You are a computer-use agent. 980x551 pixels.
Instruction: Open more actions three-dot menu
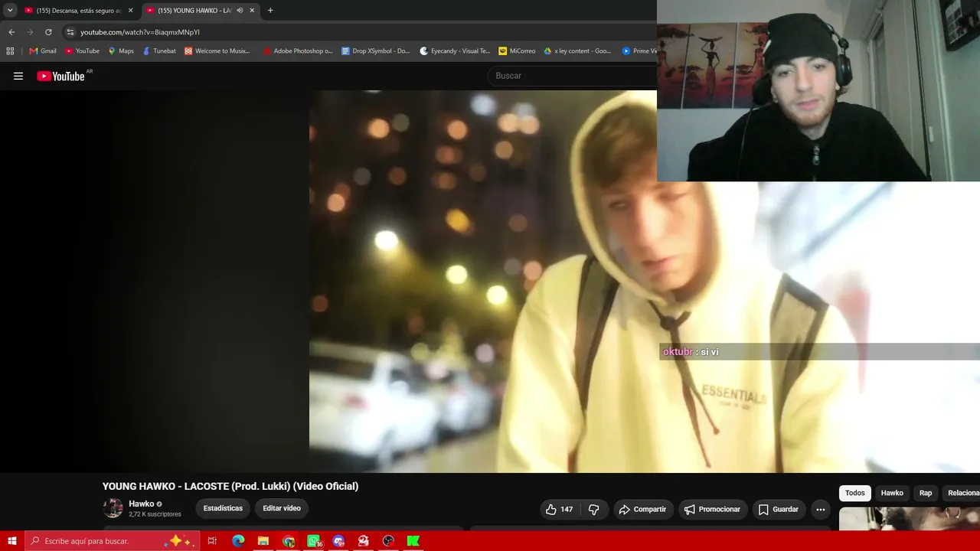point(821,509)
